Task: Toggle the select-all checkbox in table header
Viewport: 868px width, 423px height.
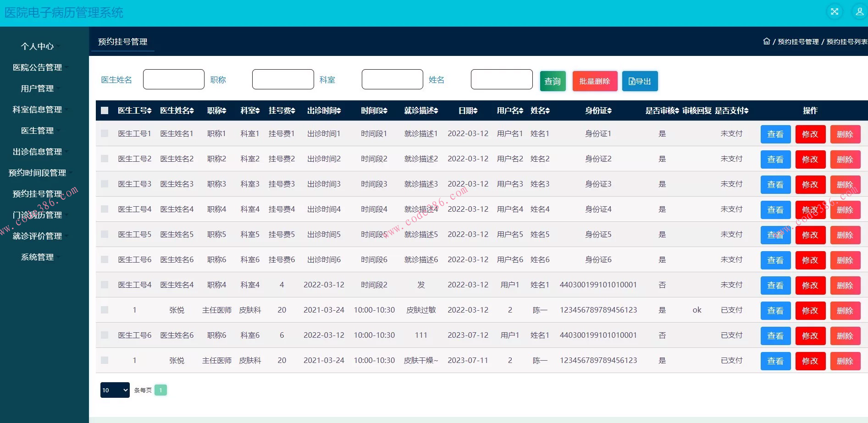Action: (x=105, y=110)
